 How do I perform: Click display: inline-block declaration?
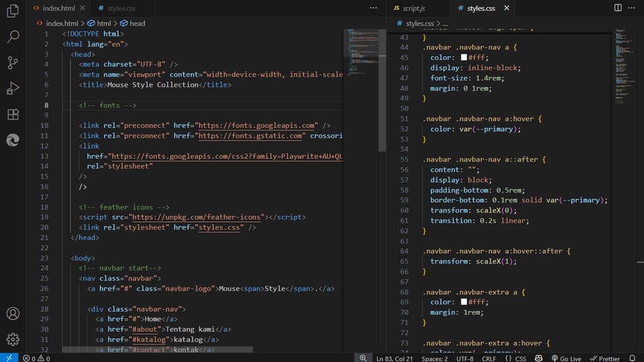point(475,68)
